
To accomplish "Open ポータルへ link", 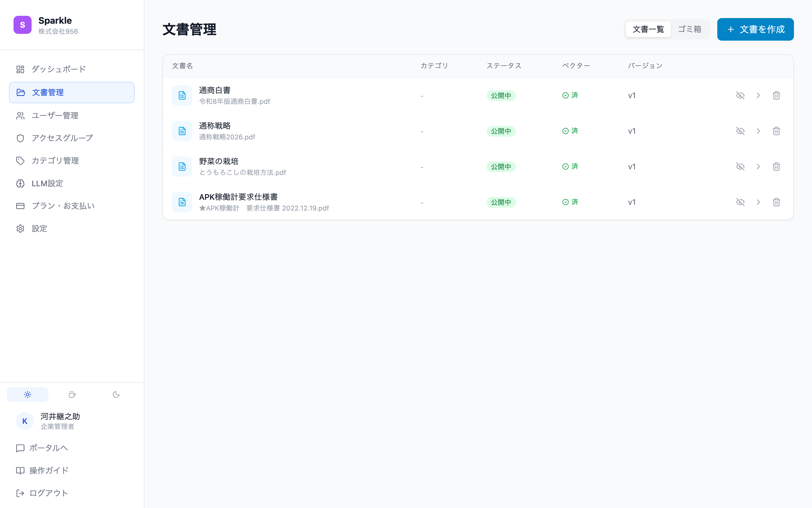I will click(42, 448).
